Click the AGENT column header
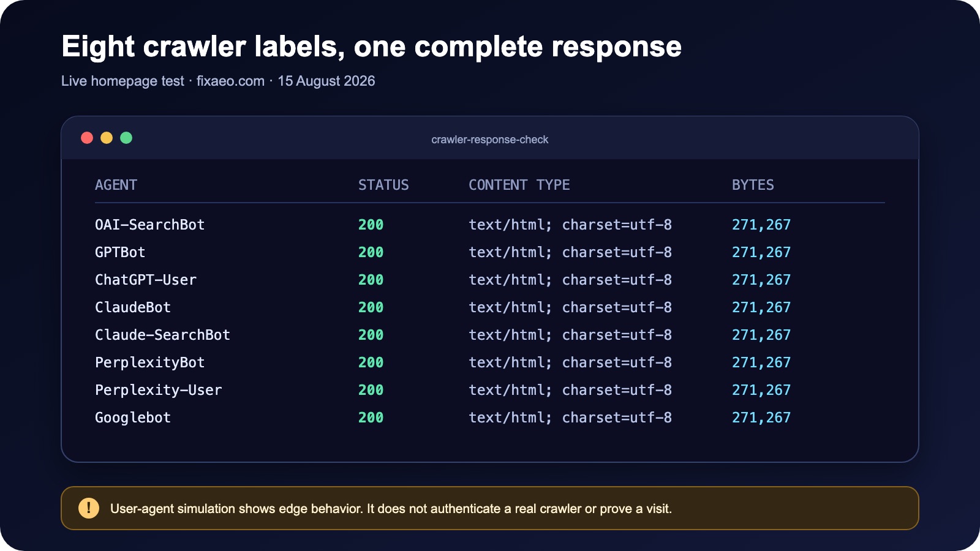The height and width of the screenshot is (551, 980). coord(116,185)
